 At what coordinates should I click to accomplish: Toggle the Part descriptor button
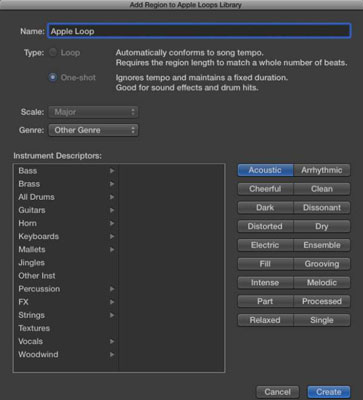[x=265, y=301]
